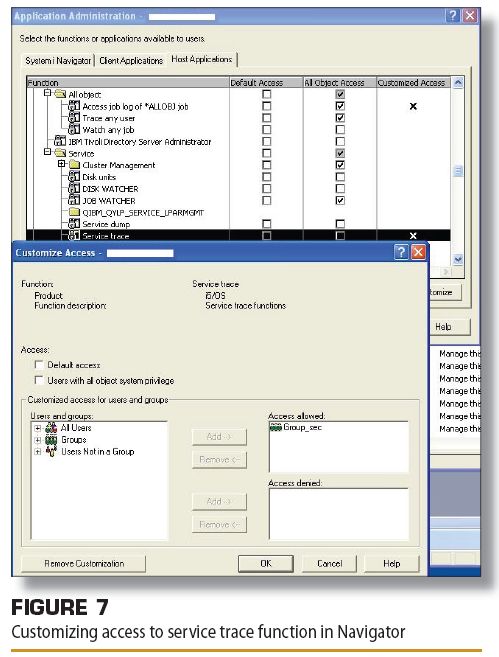Collapse the Service tree node
This screenshot has width=499, height=657.
(x=47, y=152)
